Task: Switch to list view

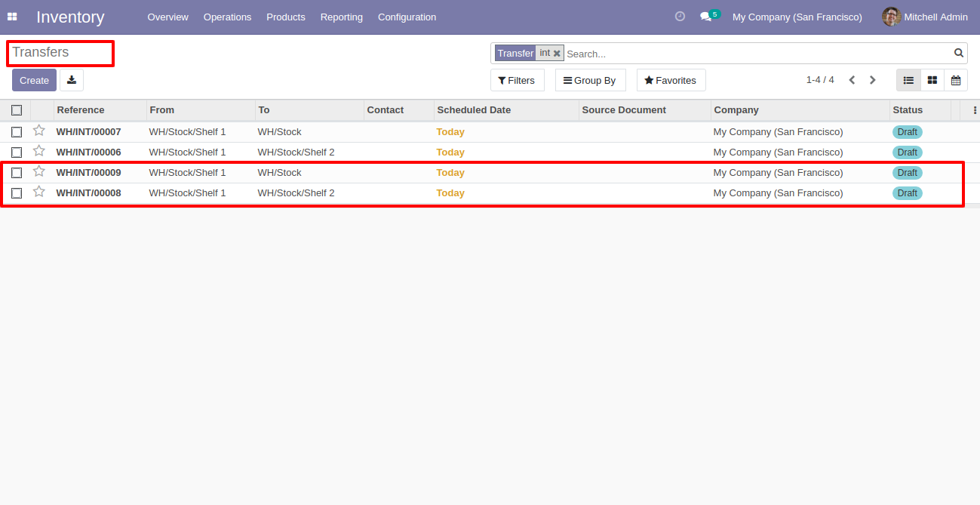Action: (x=908, y=80)
